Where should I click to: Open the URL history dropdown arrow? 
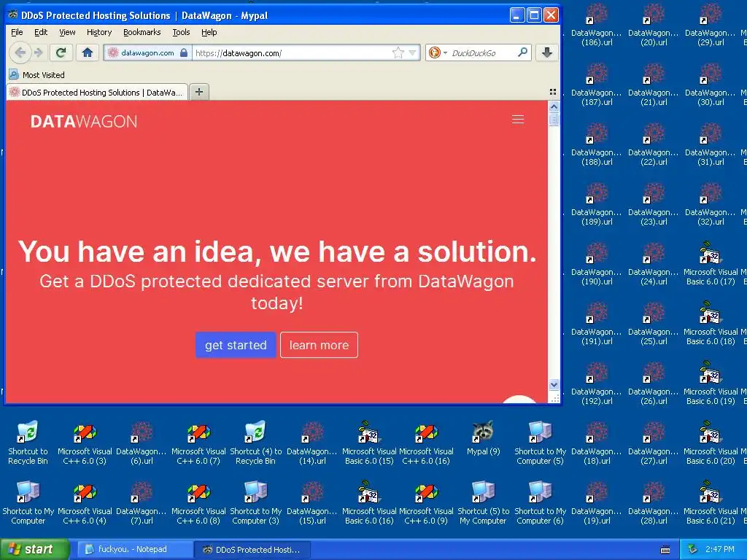[413, 52]
